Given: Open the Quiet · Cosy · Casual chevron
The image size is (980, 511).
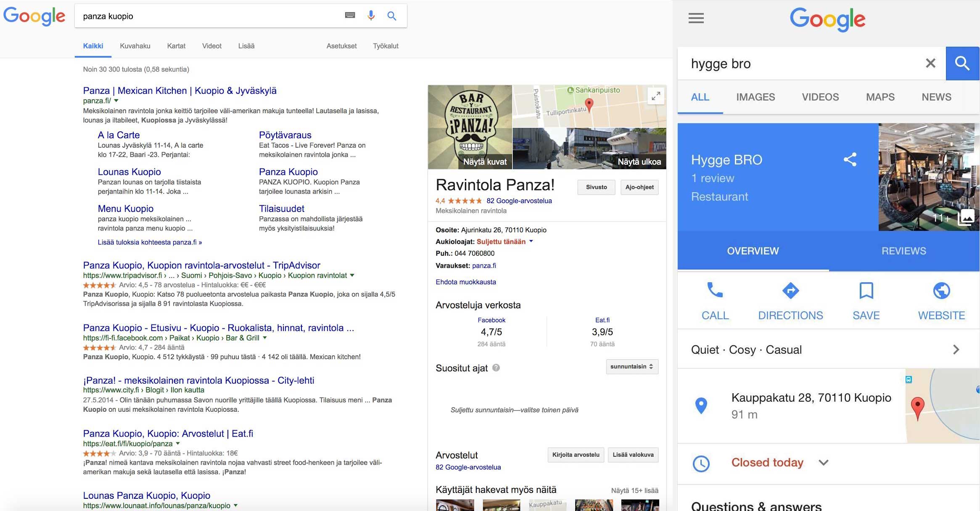Looking at the screenshot, I should (956, 349).
